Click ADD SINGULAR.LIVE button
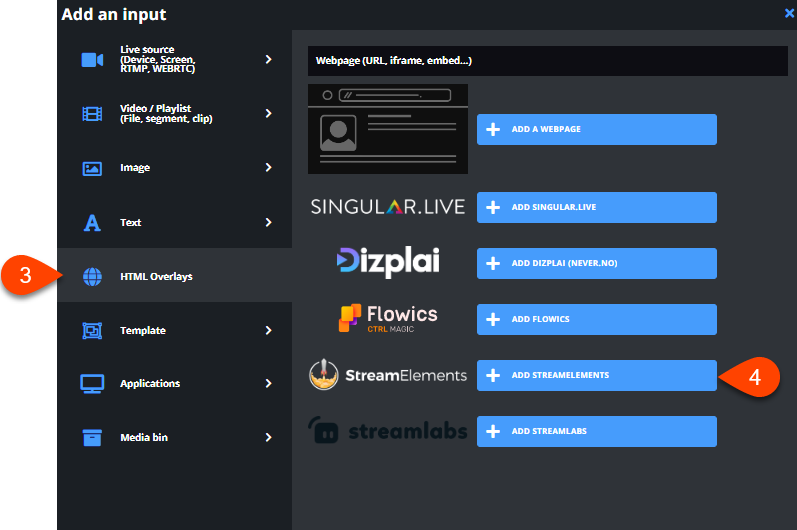 597,207
